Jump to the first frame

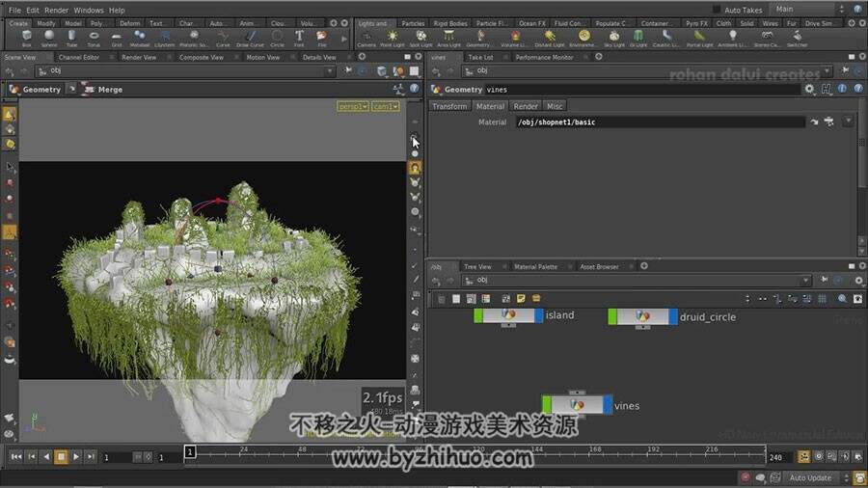[x=16, y=456]
